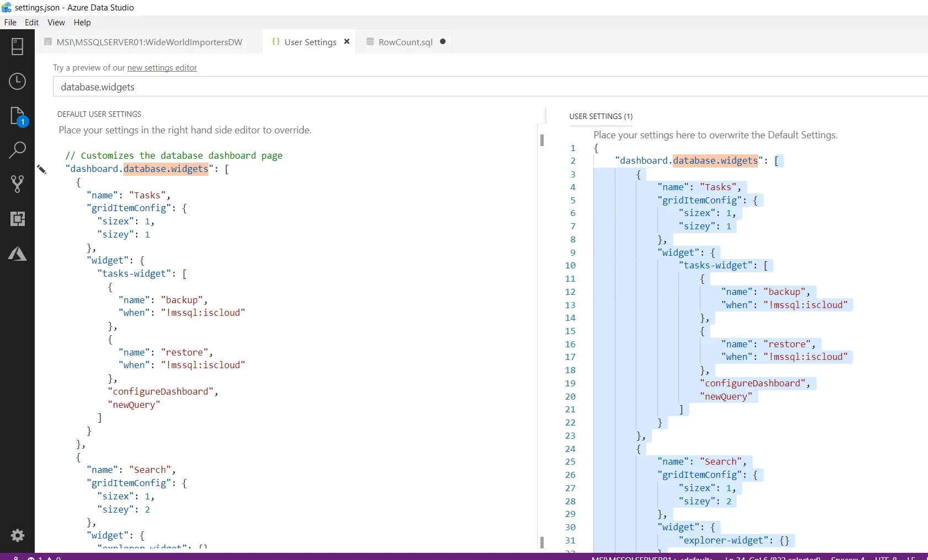Click "sizey": 2 on user settings line 28

705,501
